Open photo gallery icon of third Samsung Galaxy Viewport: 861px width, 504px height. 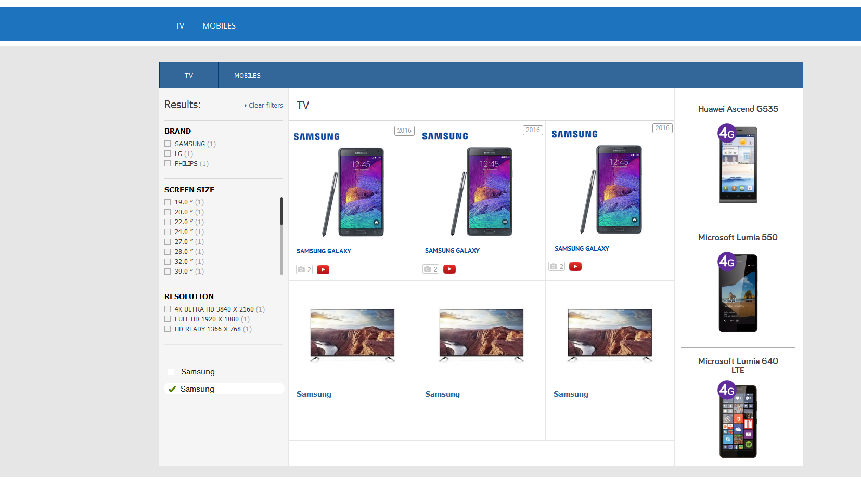557,266
